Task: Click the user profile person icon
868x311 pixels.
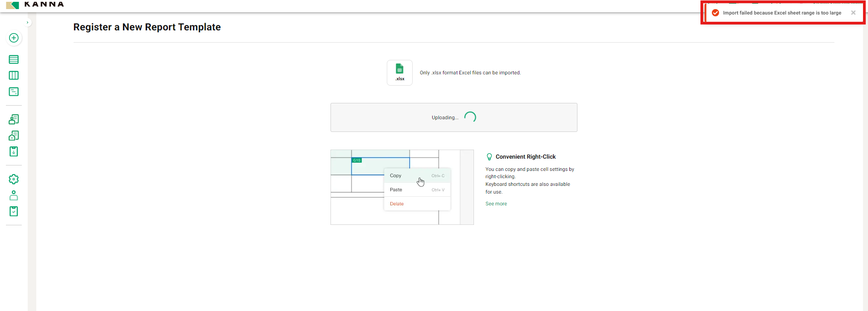Action: click(x=14, y=195)
